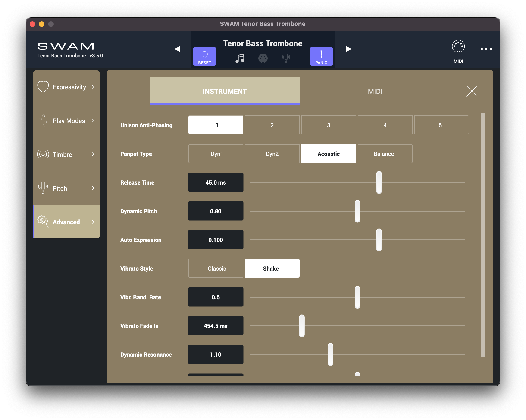
Task: Click the Unison Anti-Phasing label
Action: point(146,125)
